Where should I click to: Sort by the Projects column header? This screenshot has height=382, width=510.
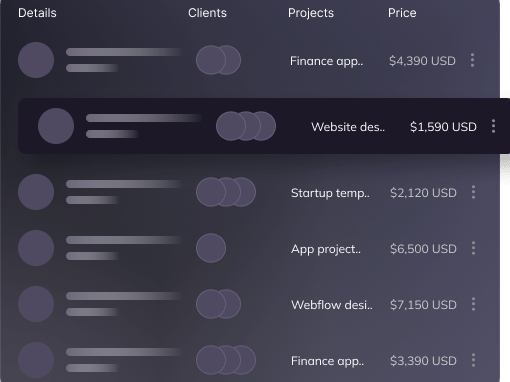[x=311, y=13]
